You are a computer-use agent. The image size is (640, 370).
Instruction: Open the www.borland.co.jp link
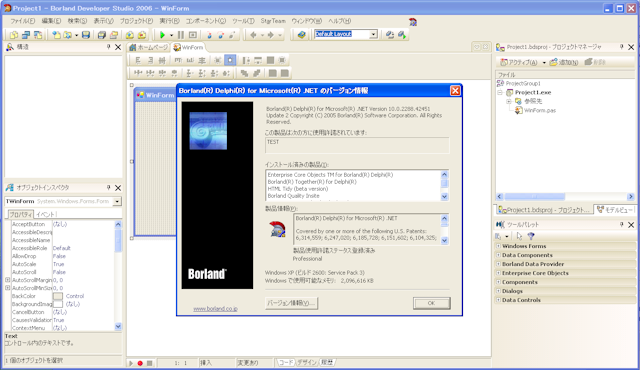[x=216, y=309]
